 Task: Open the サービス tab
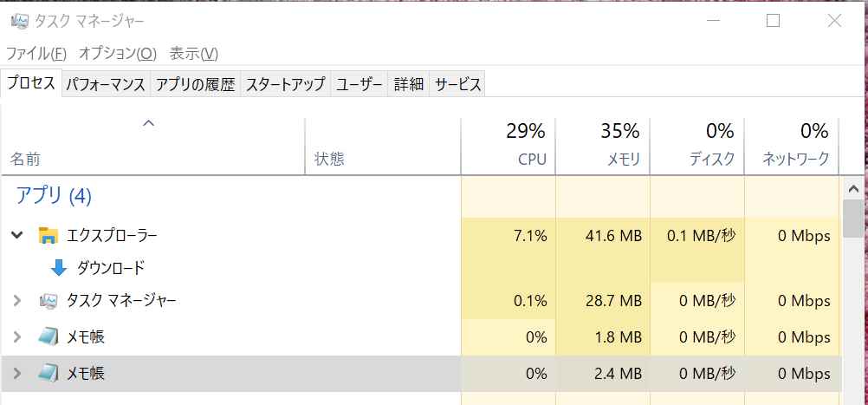[457, 84]
